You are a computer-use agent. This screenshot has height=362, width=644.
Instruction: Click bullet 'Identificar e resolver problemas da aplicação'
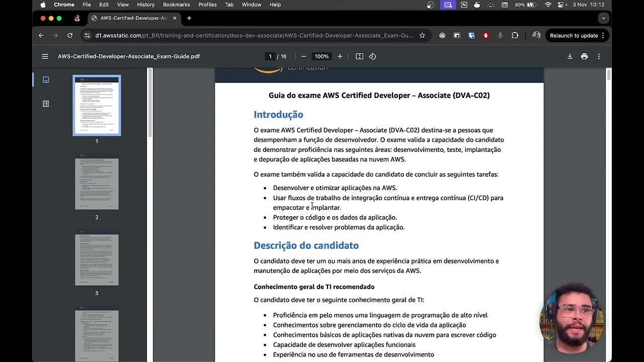[x=339, y=227]
